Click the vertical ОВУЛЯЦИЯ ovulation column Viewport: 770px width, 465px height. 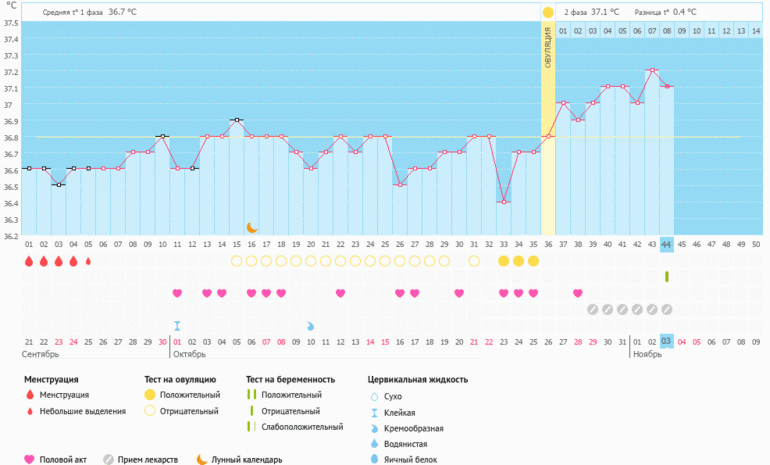(548, 120)
